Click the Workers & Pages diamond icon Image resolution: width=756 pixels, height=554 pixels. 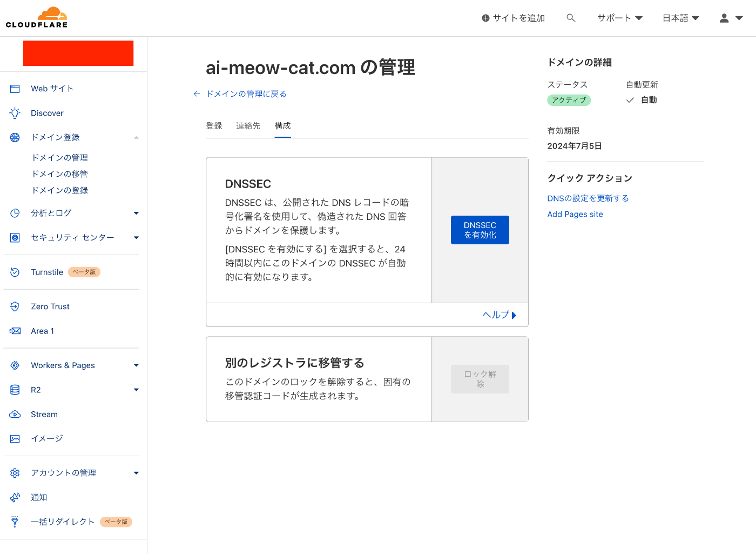click(15, 365)
